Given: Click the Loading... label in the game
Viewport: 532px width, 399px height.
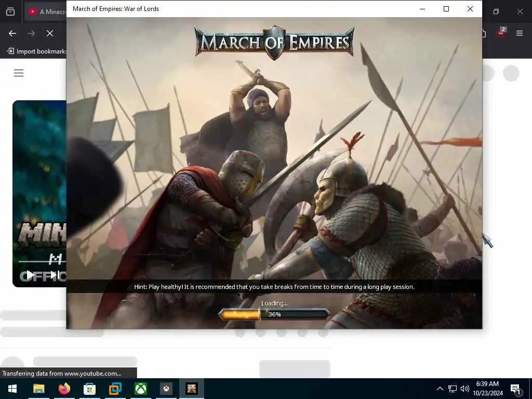Looking at the screenshot, I should 274,303.
